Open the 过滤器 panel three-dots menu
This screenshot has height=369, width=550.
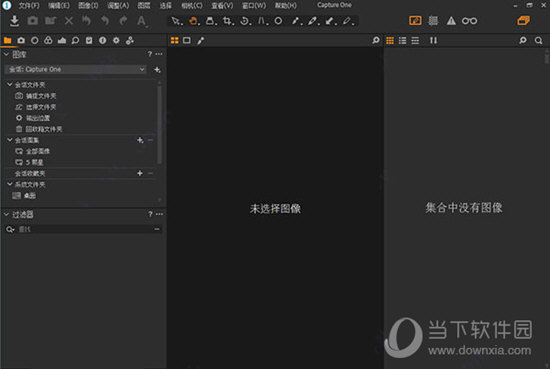tap(159, 214)
